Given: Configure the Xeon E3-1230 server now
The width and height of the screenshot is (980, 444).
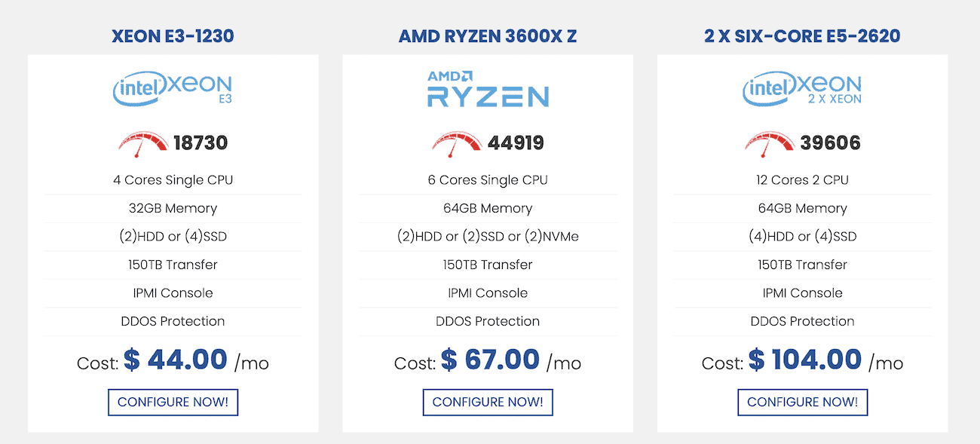Looking at the screenshot, I should point(173,402).
